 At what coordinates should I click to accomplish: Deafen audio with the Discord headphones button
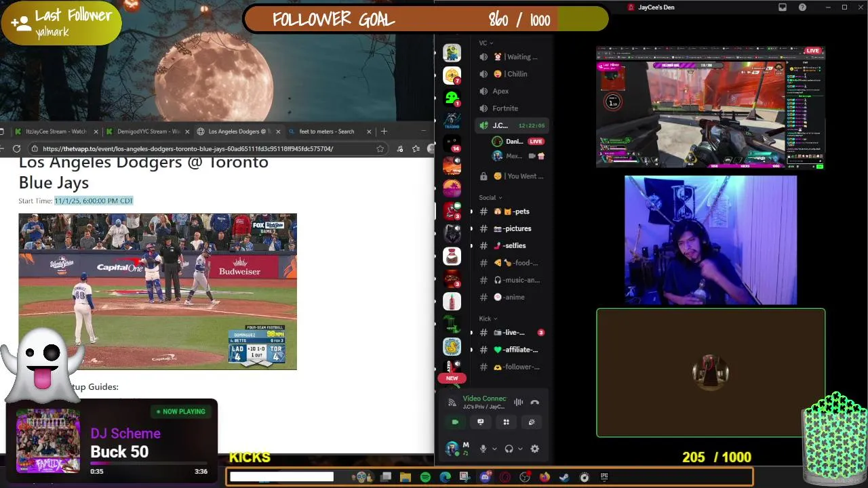point(509,449)
